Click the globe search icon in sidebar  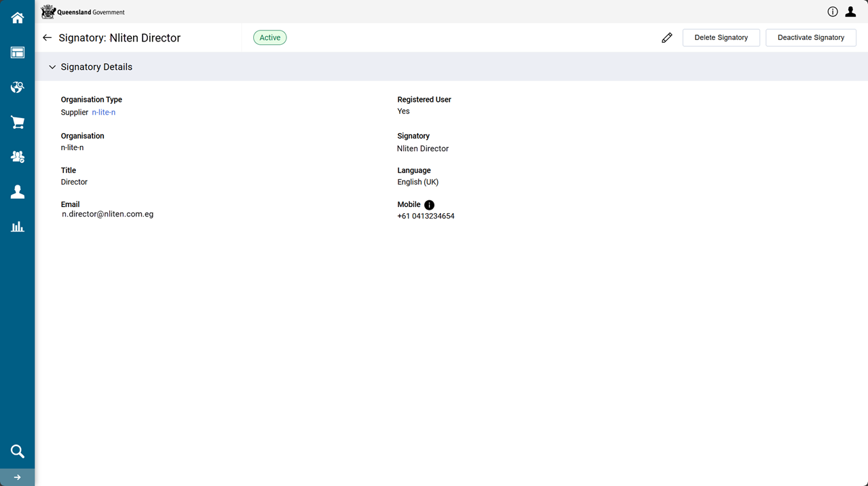[x=18, y=88]
